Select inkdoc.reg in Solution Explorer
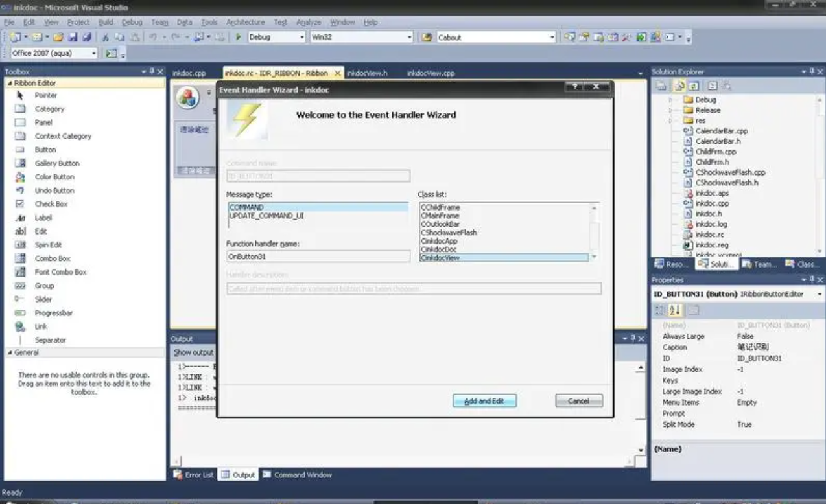Viewport: 826px width, 504px height. 712,245
